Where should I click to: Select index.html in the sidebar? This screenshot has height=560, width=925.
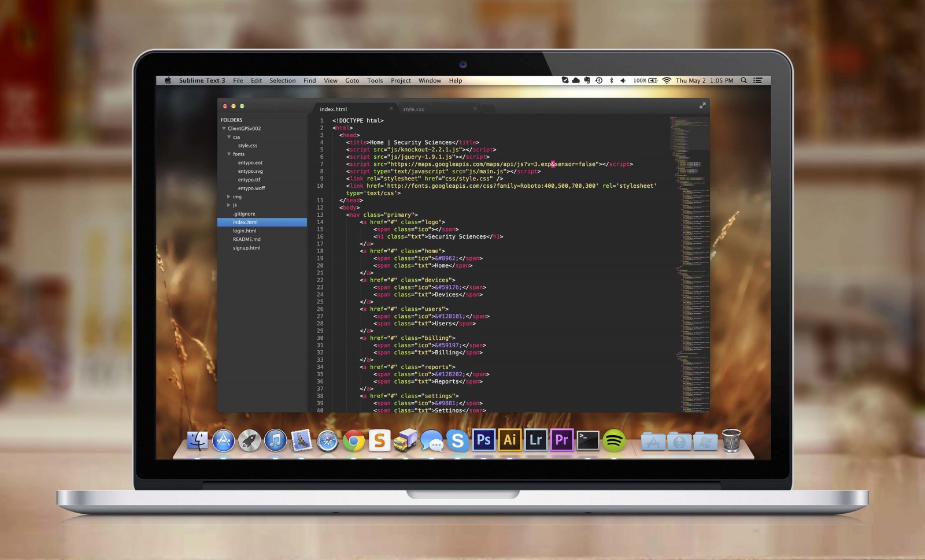coord(262,222)
